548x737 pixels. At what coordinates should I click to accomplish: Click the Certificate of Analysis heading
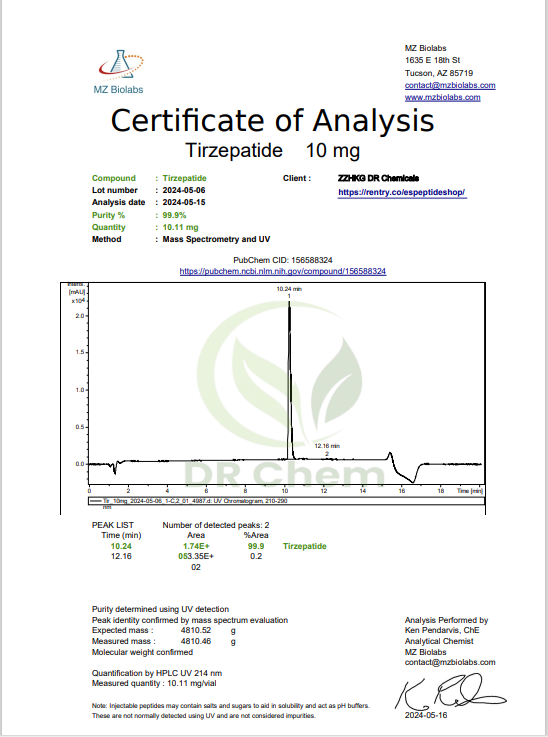[x=272, y=120]
